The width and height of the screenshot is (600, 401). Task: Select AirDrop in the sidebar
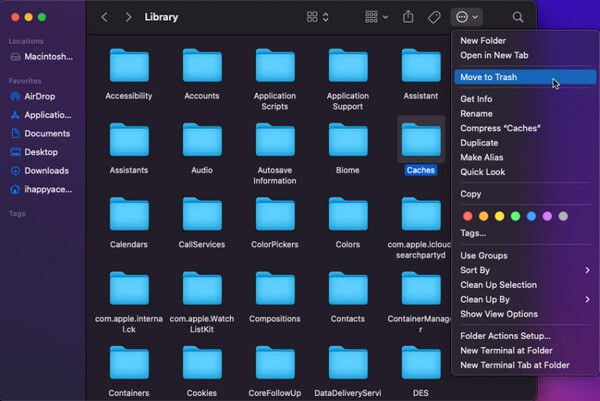pyautogui.click(x=33, y=96)
